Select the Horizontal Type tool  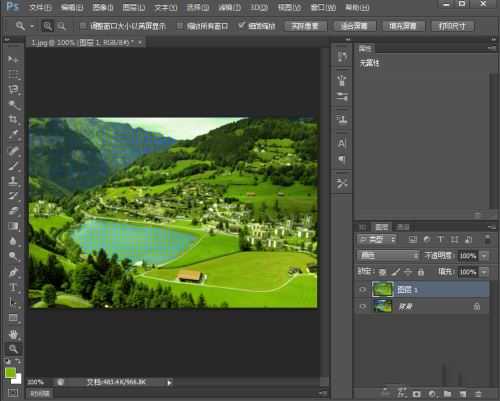point(13,287)
